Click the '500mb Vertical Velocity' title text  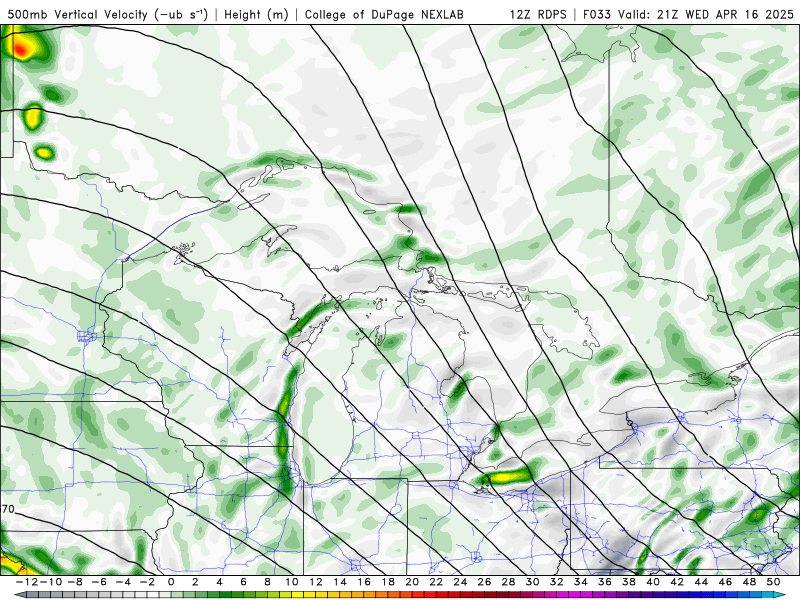pos(77,15)
